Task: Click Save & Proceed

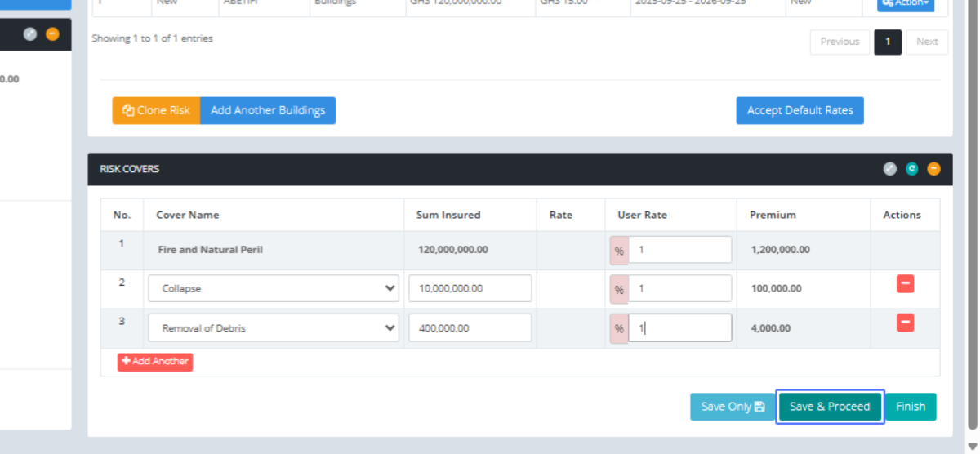Action: [830, 407]
